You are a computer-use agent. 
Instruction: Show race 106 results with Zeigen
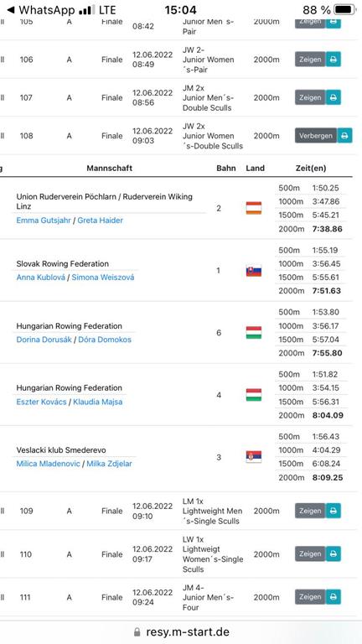310,60
